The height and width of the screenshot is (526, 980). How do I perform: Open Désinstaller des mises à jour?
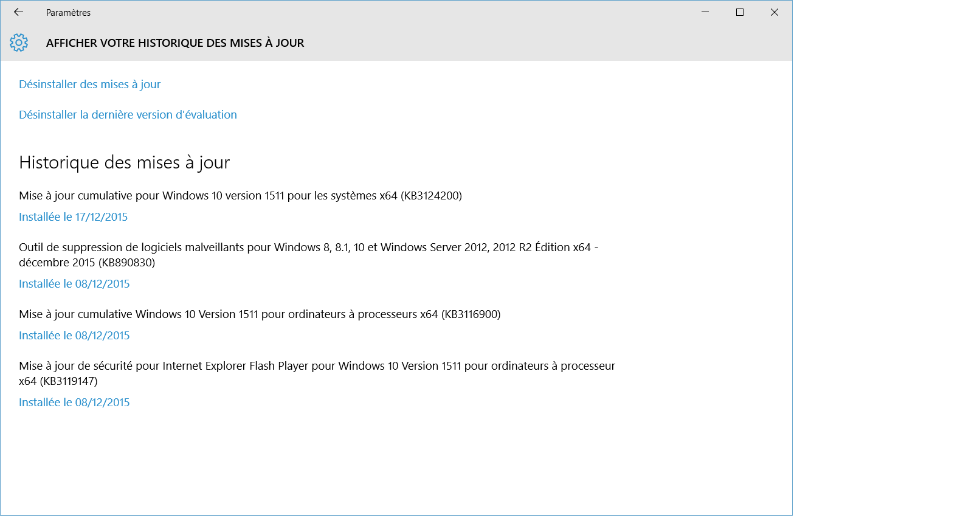(x=89, y=85)
